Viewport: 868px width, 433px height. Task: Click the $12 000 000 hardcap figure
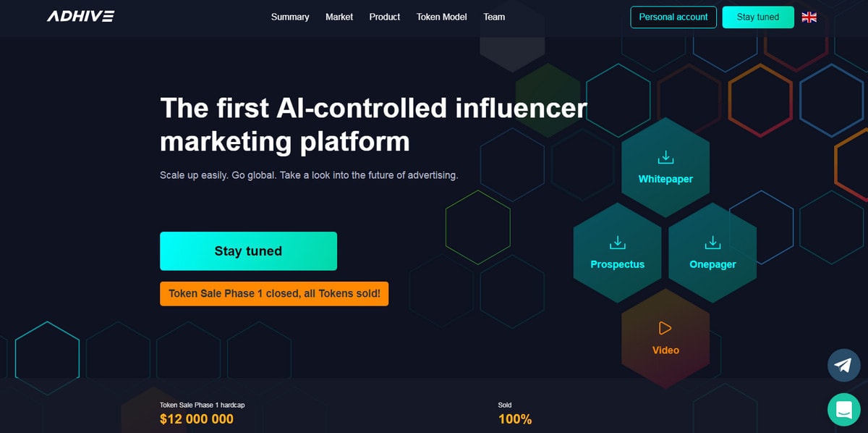pyautogui.click(x=197, y=419)
